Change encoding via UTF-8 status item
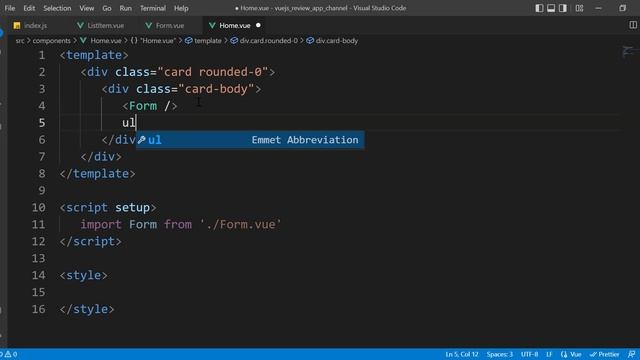640x360 pixels. tap(529, 354)
